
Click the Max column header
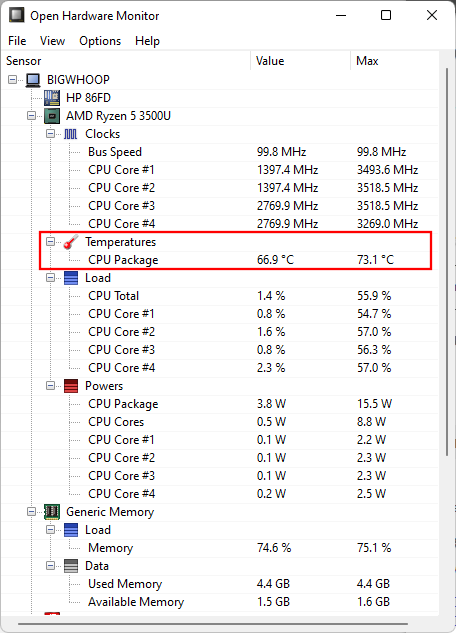pos(394,61)
